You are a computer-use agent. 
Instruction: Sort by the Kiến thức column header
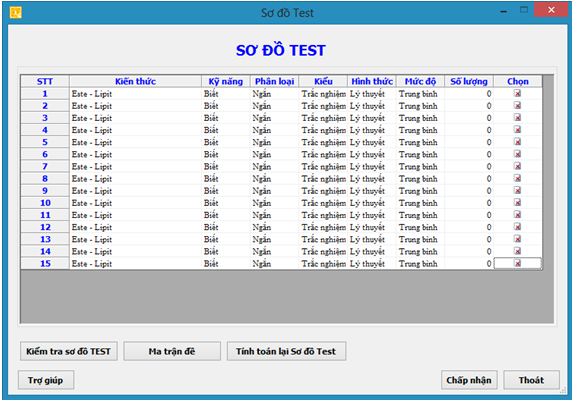pos(135,81)
